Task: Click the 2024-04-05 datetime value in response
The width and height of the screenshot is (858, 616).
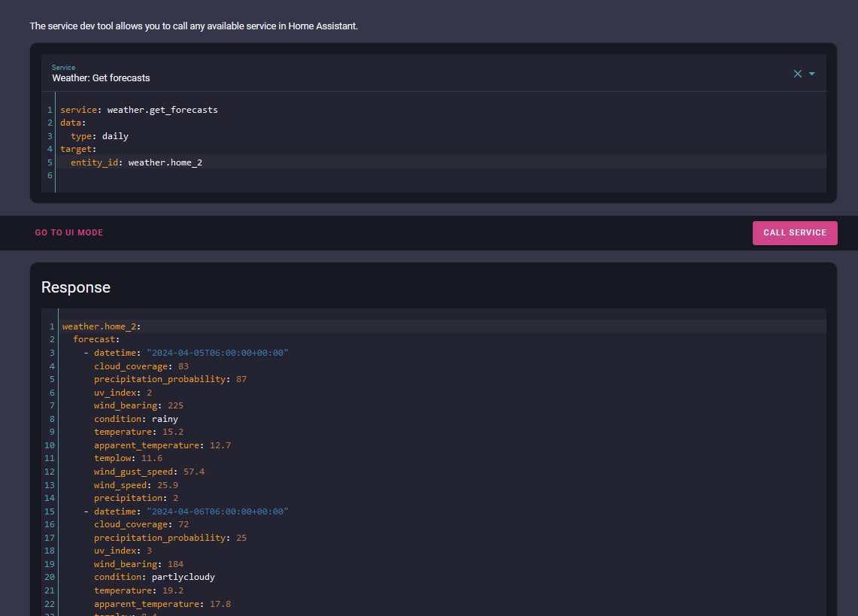Action: pyautogui.click(x=217, y=353)
